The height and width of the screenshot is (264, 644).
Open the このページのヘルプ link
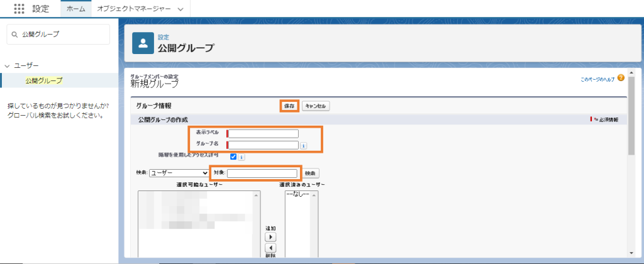point(597,80)
